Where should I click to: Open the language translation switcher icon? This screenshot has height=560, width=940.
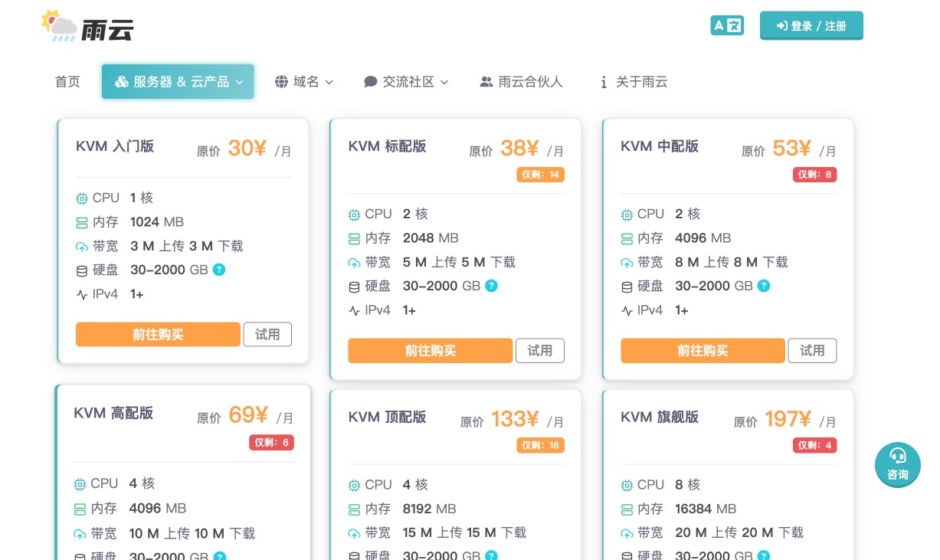727,25
